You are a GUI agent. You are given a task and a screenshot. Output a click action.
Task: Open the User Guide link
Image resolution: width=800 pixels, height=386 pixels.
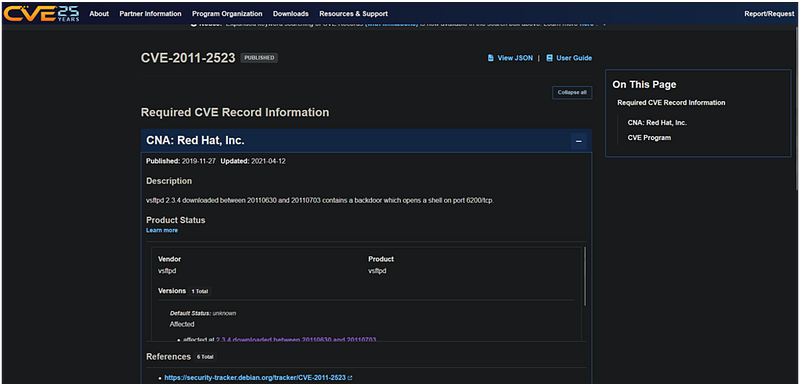click(x=574, y=58)
